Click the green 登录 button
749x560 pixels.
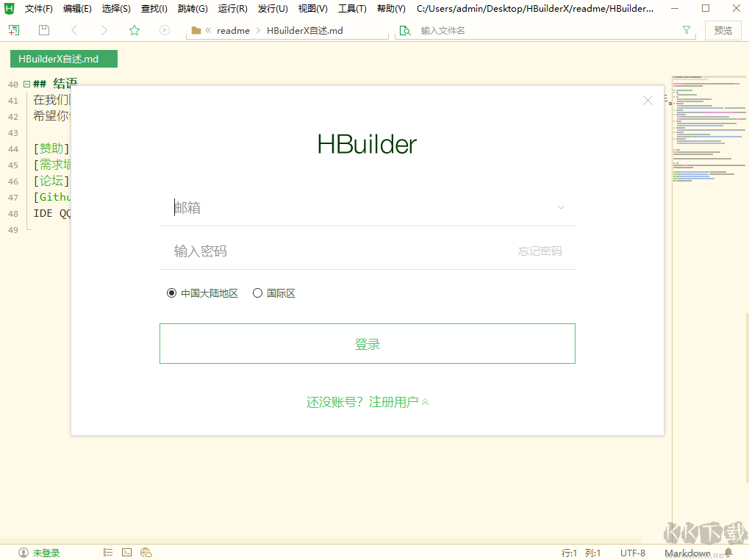click(368, 344)
